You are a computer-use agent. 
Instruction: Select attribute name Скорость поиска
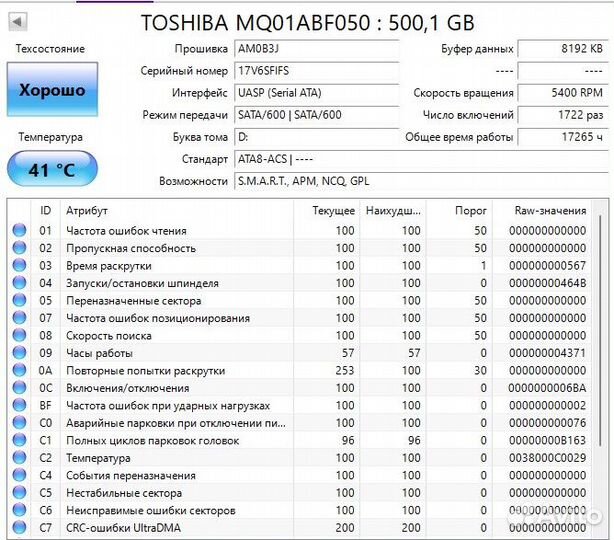[109, 336]
